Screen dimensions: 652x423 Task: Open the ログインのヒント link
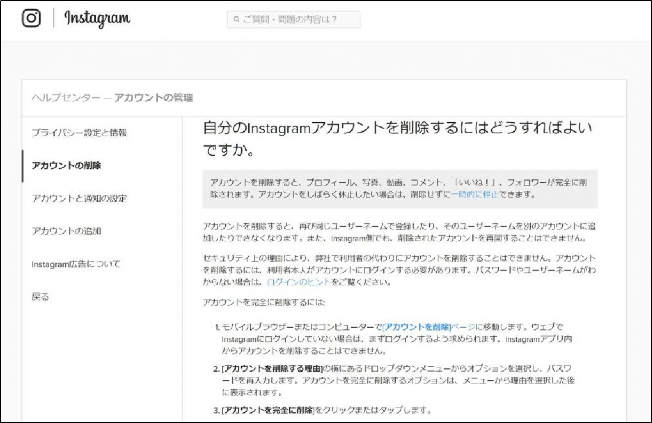coord(299,282)
